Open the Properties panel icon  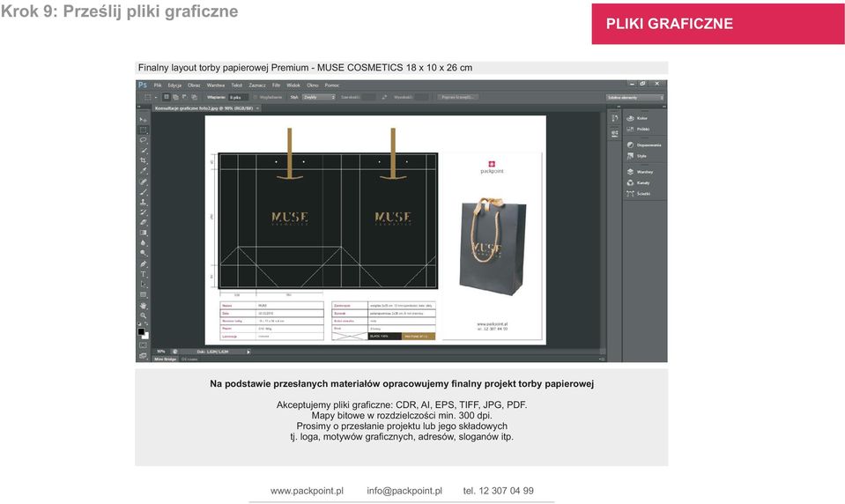coord(615,133)
